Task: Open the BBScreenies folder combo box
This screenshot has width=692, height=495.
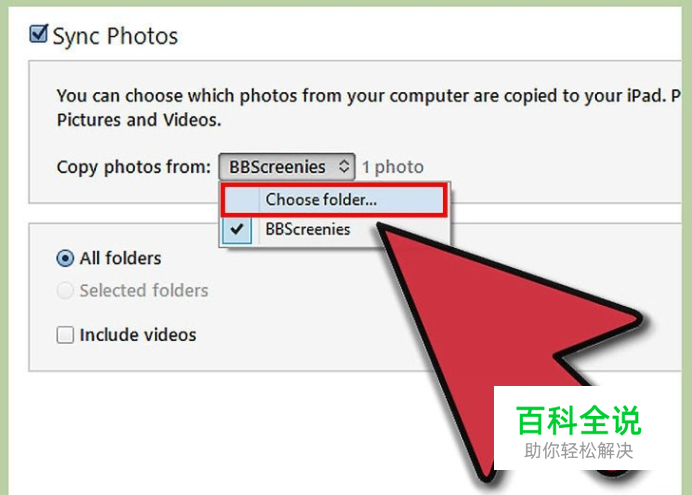Action: (287, 167)
